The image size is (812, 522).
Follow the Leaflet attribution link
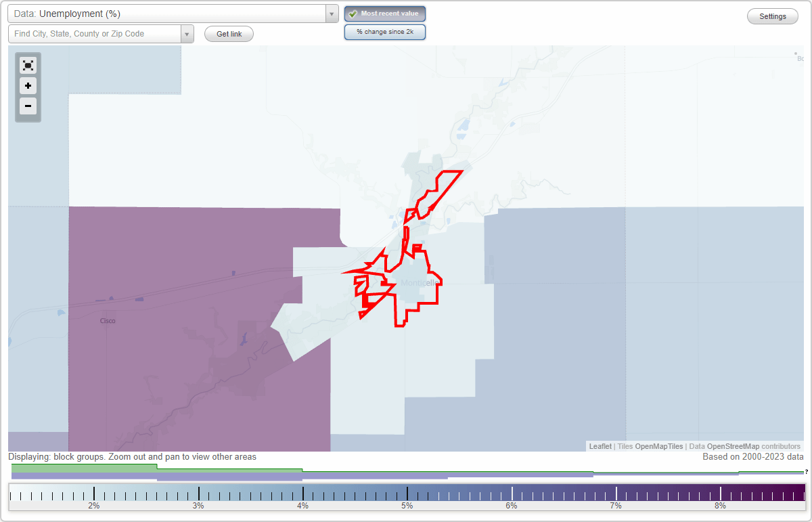point(600,446)
